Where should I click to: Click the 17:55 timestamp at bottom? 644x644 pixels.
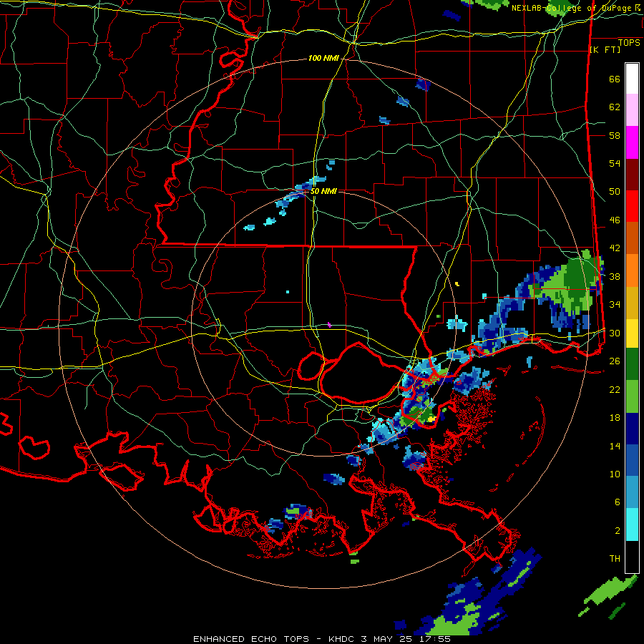point(434,639)
